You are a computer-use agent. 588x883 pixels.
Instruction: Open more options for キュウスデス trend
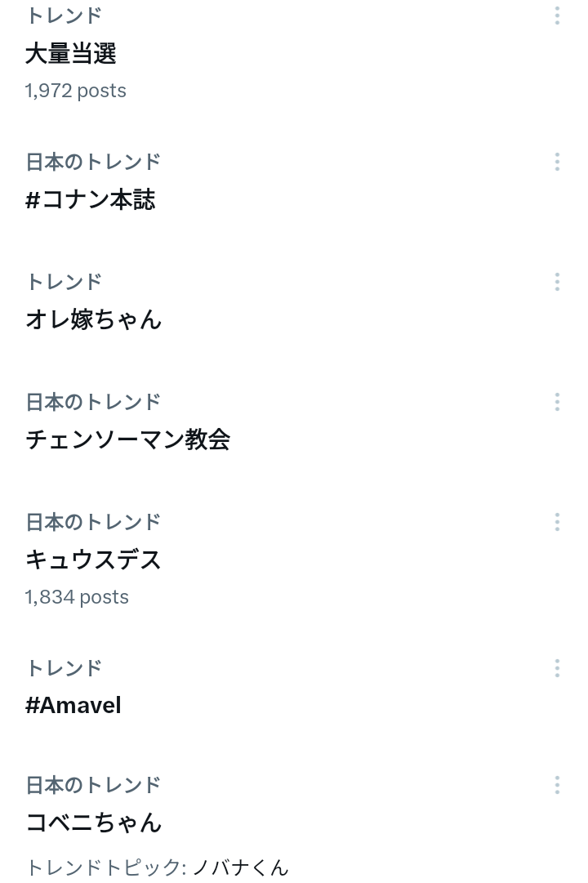[x=557, y=522]
